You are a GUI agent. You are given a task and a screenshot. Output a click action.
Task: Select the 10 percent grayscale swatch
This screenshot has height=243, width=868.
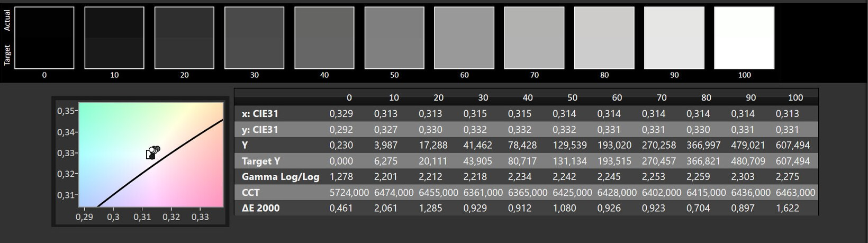coord(114,38)
